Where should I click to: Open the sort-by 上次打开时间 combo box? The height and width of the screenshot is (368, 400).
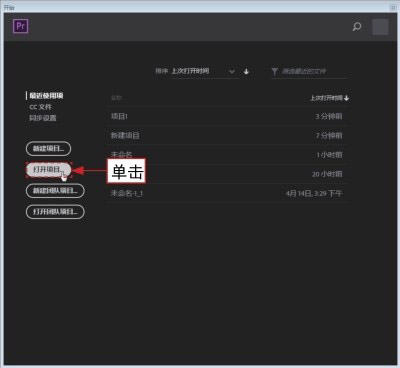point(205,71)
